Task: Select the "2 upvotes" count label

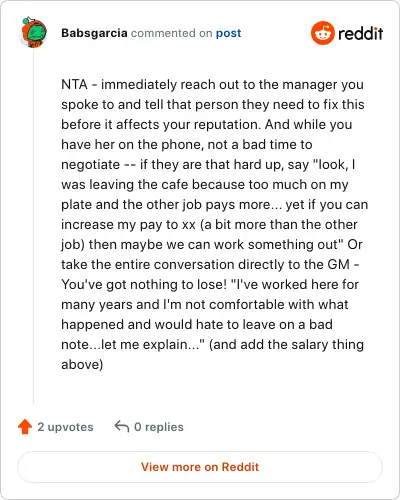Action: (x=65, y=427)
